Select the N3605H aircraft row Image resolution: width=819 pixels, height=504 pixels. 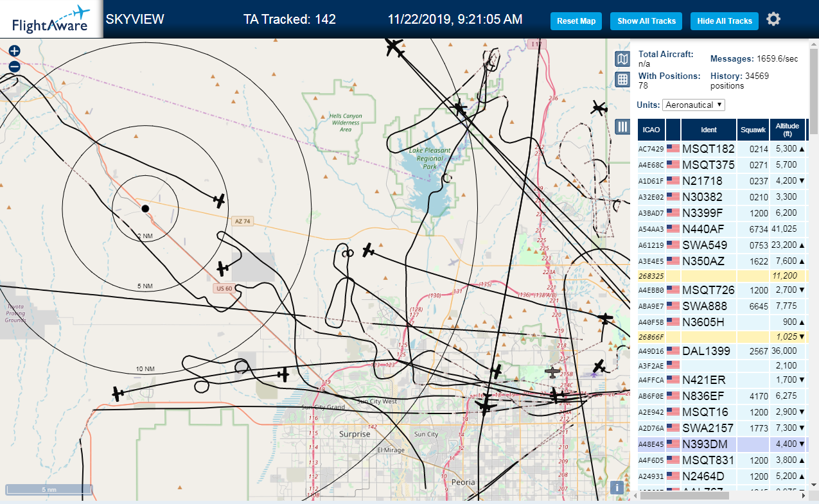(723, 322)
